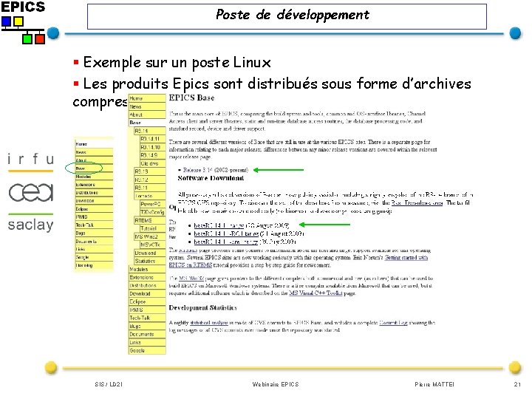Open Documents in the expanded Base menu
The height and width of the screenshot is (399, 532).
(x=147, y=335)
